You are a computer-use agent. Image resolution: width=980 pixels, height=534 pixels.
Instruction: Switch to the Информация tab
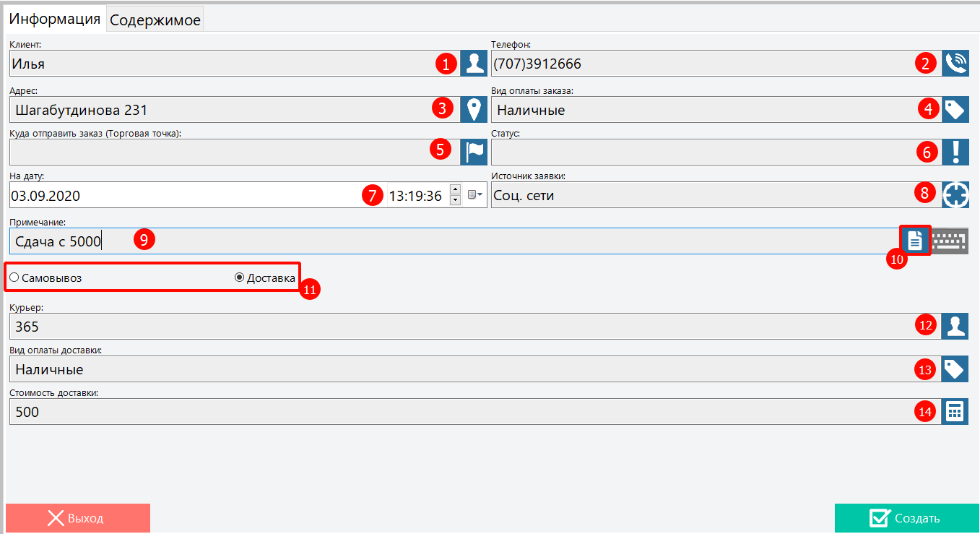point(54,20)
